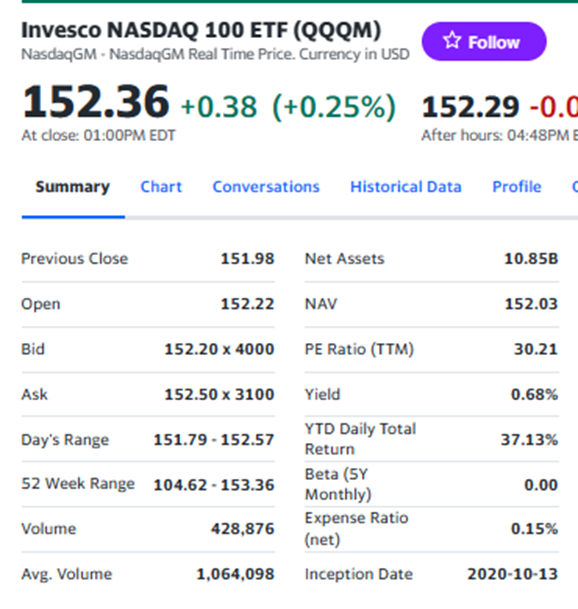Go to the Profile tab
The image size is (578, 609).
[517, 187]
